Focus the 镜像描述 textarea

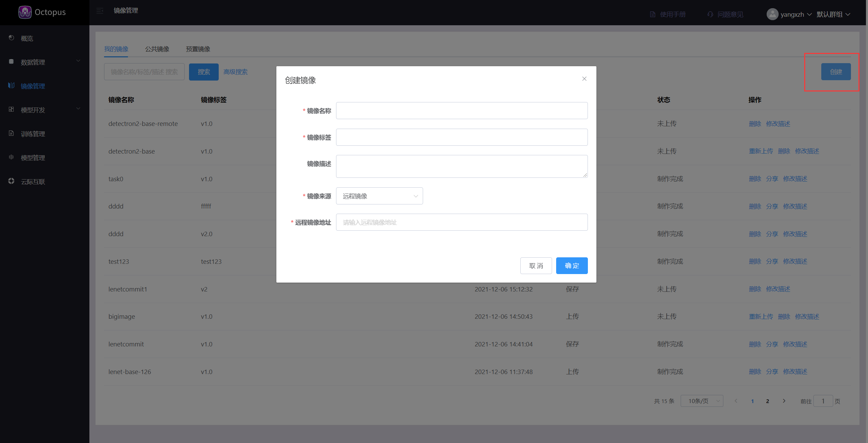[462, 167]
